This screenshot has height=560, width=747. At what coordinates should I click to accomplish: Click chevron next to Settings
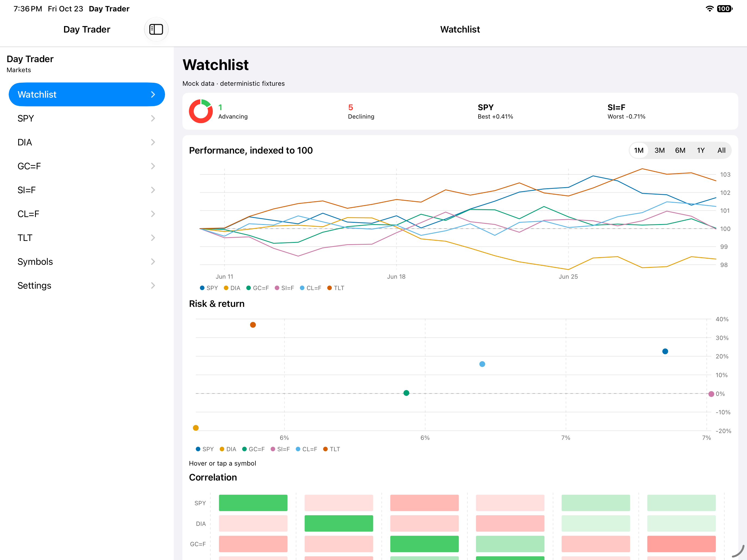153,286
